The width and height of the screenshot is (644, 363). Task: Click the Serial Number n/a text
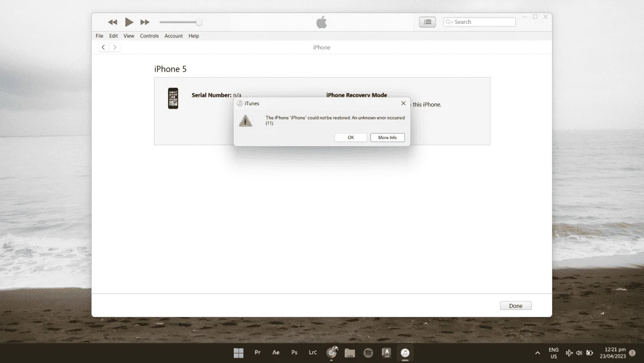pyautogui.click(x=216, y=95)
